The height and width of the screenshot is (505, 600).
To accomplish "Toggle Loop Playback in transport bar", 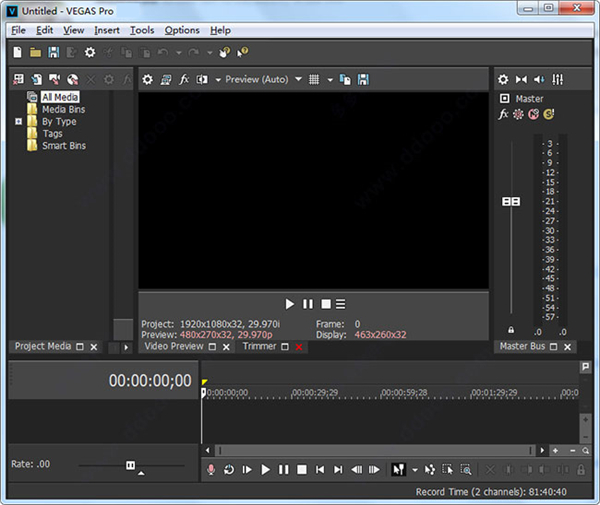I will point(229,469).
